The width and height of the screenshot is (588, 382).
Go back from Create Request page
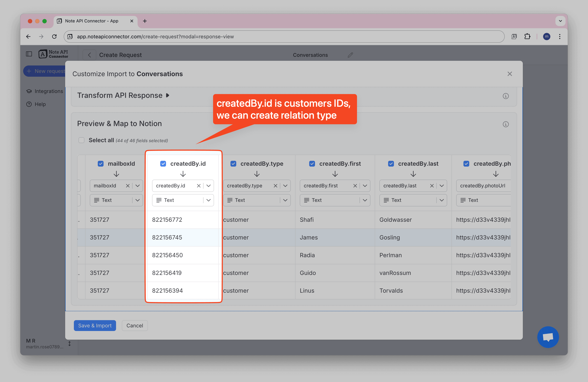(x=89, y=55)
